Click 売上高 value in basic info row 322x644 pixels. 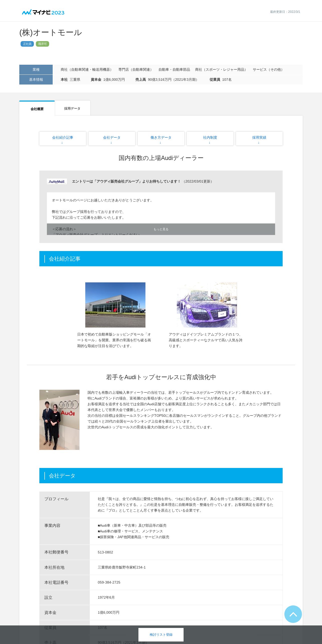174,79
